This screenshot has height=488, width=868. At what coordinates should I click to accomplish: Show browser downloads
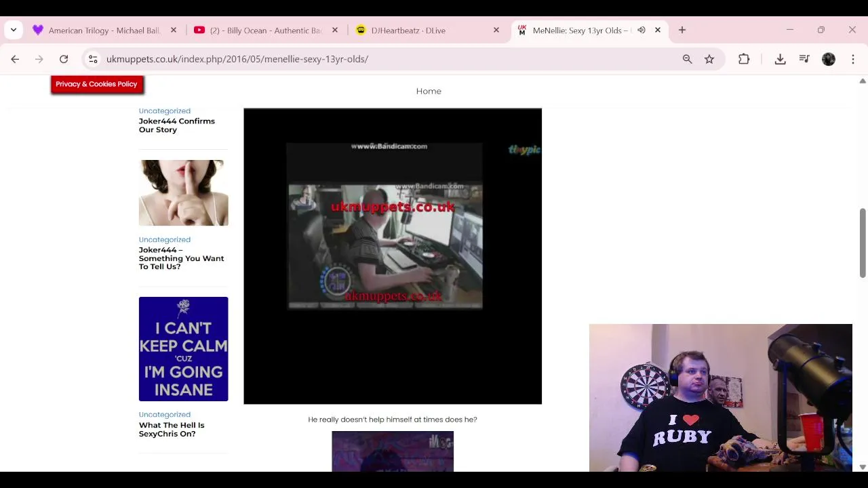coord(781,59)
